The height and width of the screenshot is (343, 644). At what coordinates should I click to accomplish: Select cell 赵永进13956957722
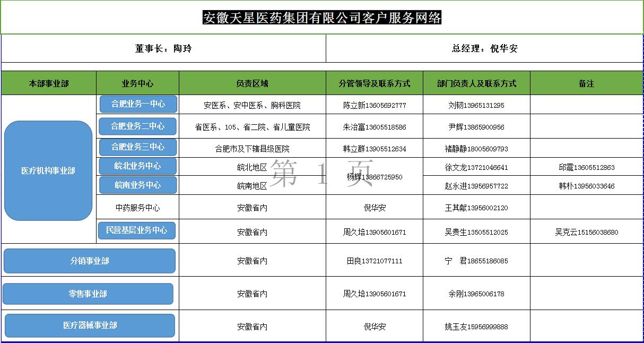(x=476, y=186)
